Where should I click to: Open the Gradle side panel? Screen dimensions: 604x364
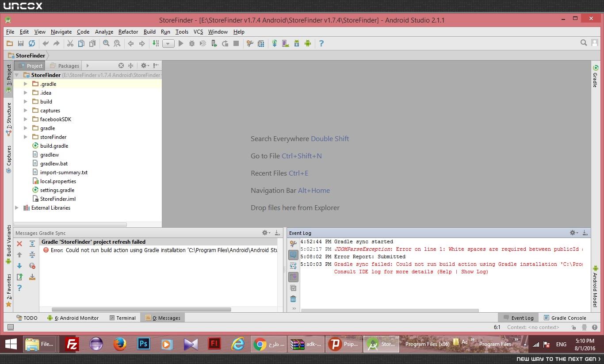(x=595, y=77)
